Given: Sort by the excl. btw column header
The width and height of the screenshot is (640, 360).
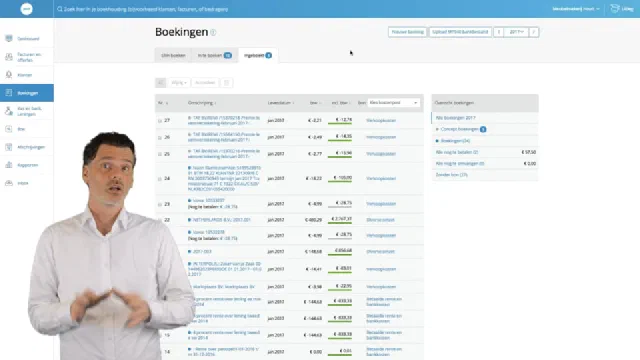Looking at the screenshot, I should pyautogui.click(x=341, y=103).
